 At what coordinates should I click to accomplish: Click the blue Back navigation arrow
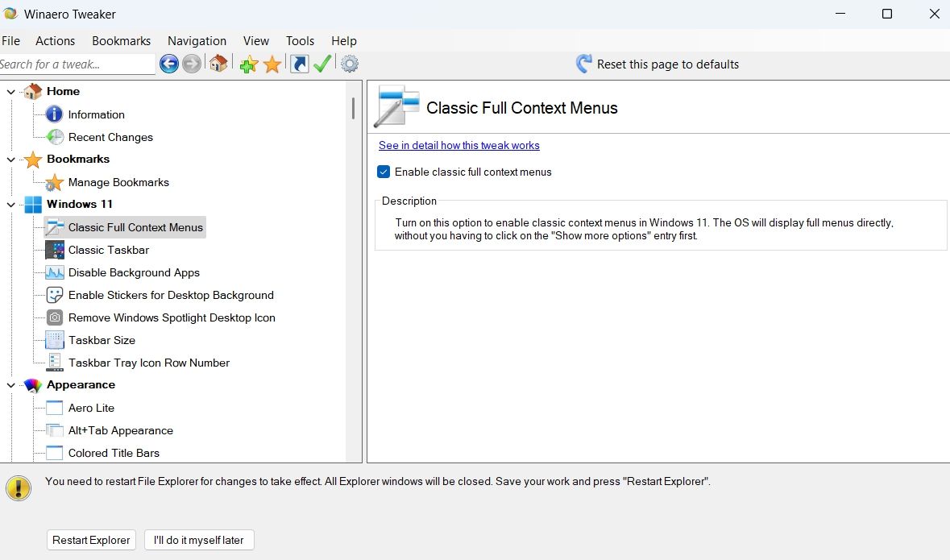[169, 64]
